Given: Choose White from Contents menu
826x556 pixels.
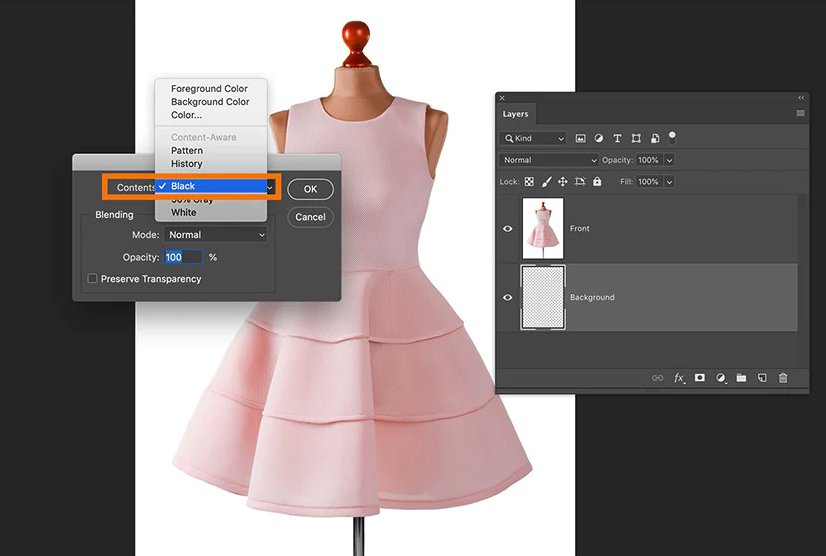Looking at the screenshot, I should [x=183, y=212].
